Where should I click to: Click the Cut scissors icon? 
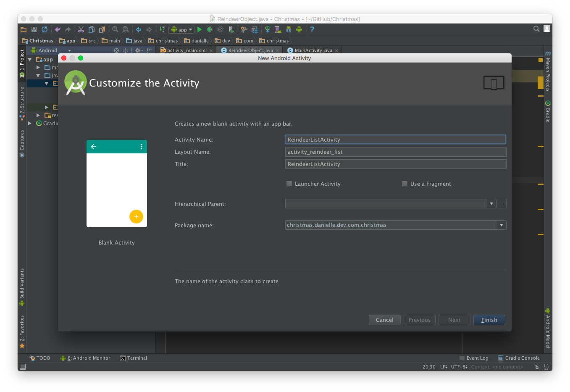pos(81,29)
